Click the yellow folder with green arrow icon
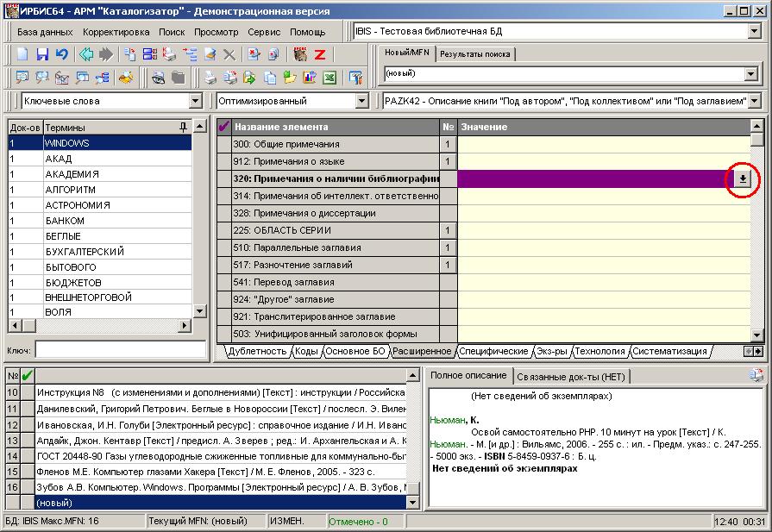 click(290, 78)
